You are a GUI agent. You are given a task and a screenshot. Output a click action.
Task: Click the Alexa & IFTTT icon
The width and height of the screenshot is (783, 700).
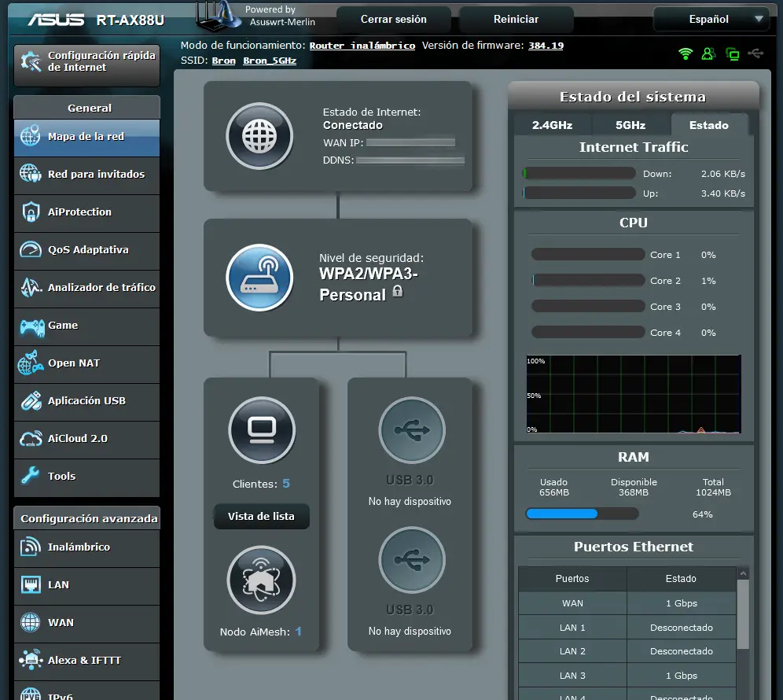coord(31,660)
